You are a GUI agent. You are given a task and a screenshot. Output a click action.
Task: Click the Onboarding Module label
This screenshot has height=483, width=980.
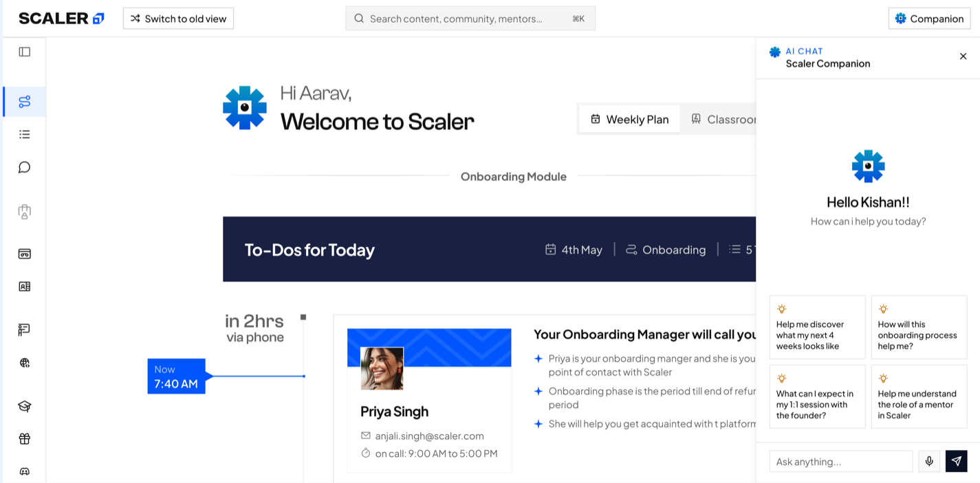coord(514,176)
